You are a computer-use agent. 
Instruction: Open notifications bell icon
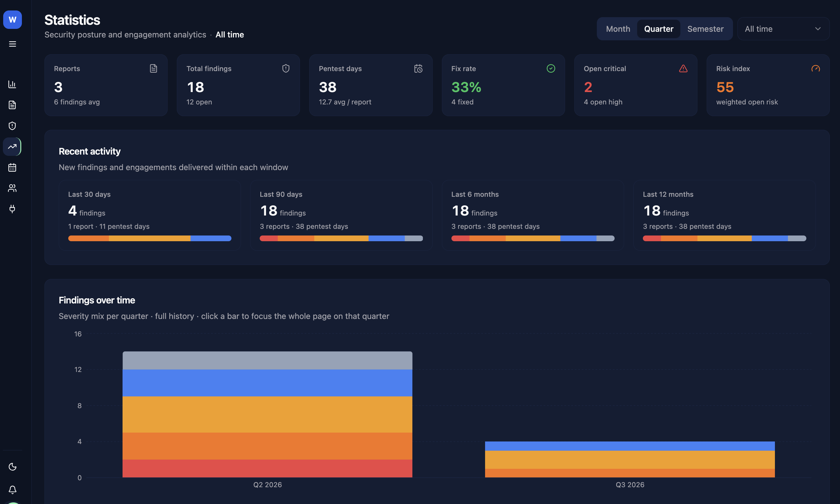point(13,489)
